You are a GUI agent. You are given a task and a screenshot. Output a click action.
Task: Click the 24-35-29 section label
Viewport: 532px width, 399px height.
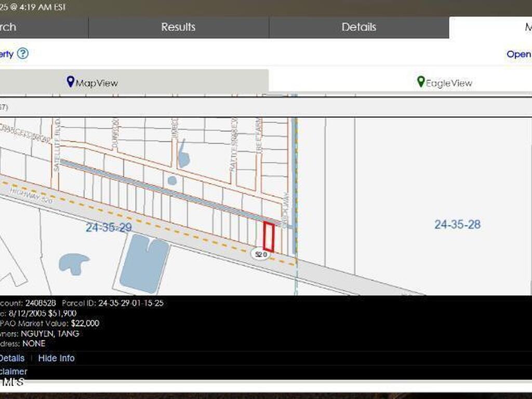click(109, 228)
